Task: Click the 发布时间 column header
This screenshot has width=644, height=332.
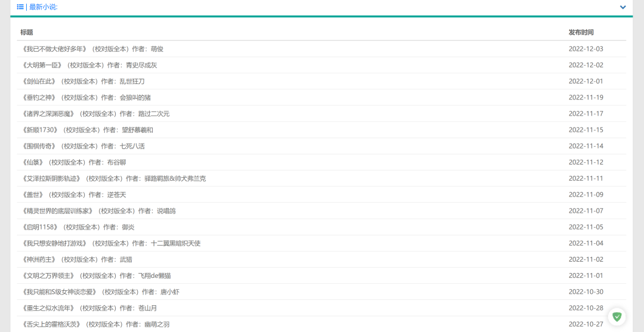Action: pyautogui.click(x=581, y=32)
